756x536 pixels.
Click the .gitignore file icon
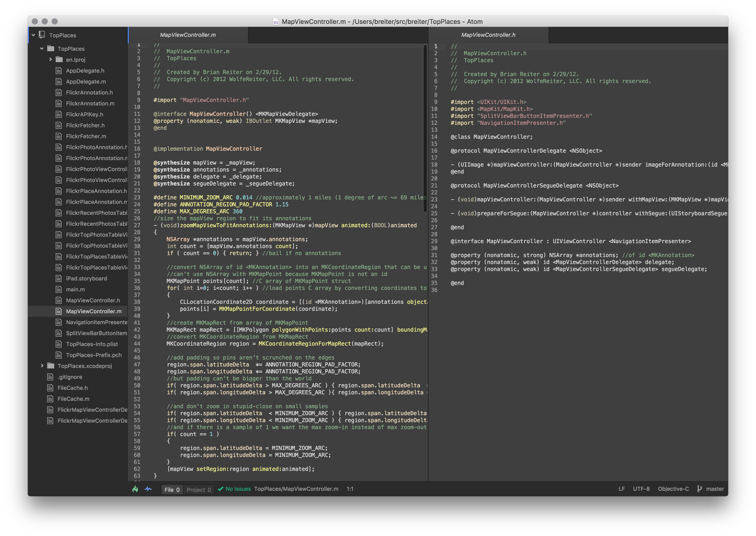tap(50, 377)
